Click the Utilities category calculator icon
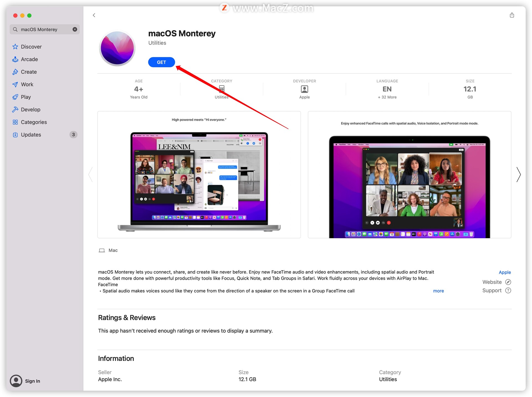Viewport: 532px width, 397px height. tap(222, 89)
